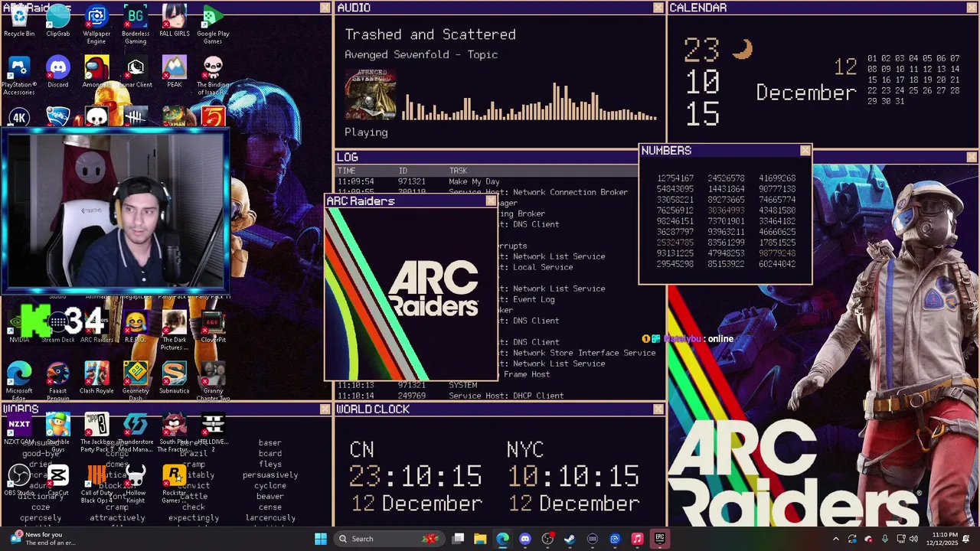The height and width of the screenshot is (551, 980).
Task: Click 'Trashed and Scattered' song title
Action: coord(430,34)
